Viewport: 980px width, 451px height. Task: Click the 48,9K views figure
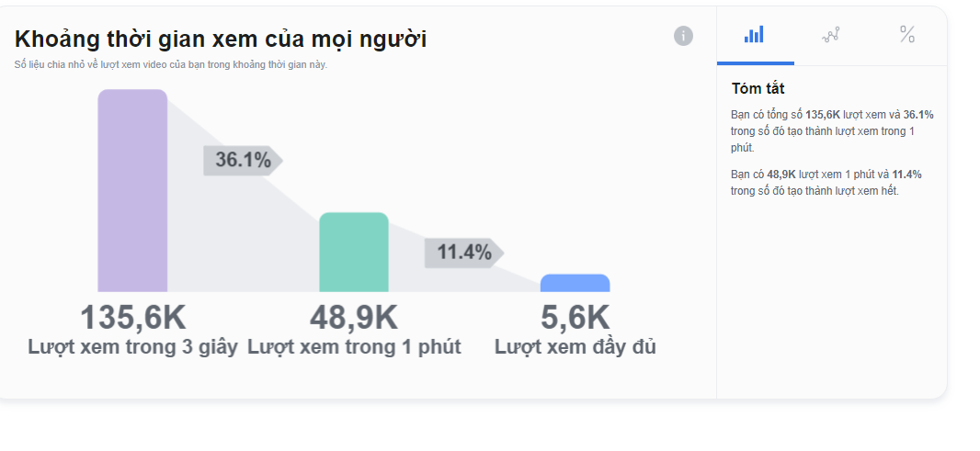tap(354, 318)
